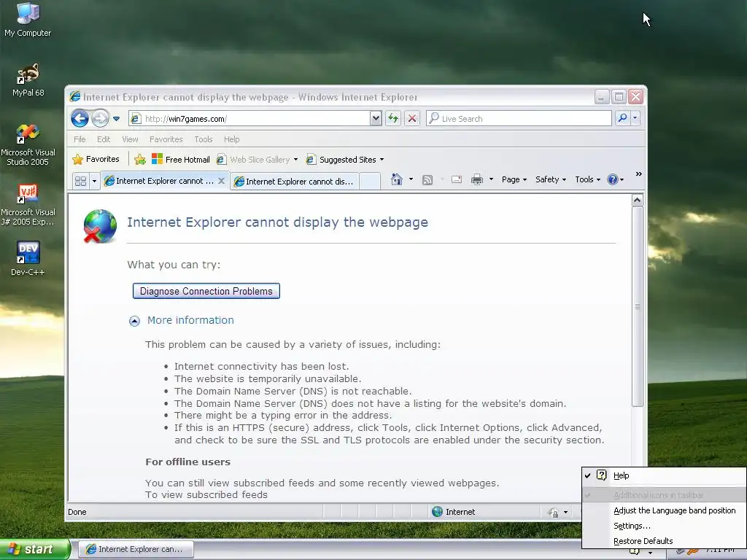Open the Tools command bar menu
Image resolution: width=747 pixels, height=560 pixels.
[587, 179]
